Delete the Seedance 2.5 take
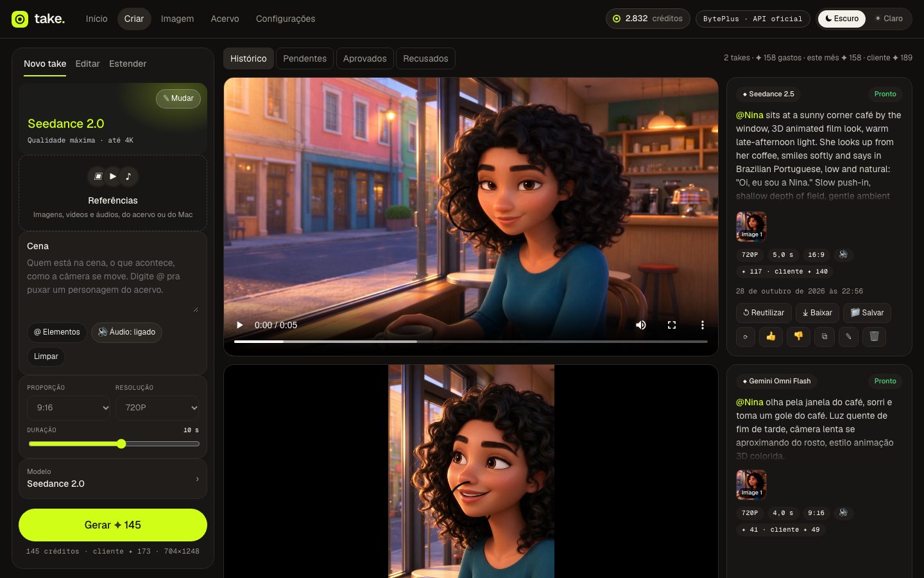Screen dimensions: 924x578 (x=874, y=337)
